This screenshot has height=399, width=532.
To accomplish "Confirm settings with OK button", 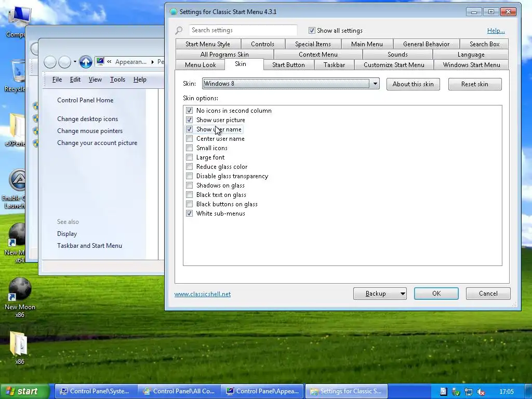I will click(x=436, y=294).
